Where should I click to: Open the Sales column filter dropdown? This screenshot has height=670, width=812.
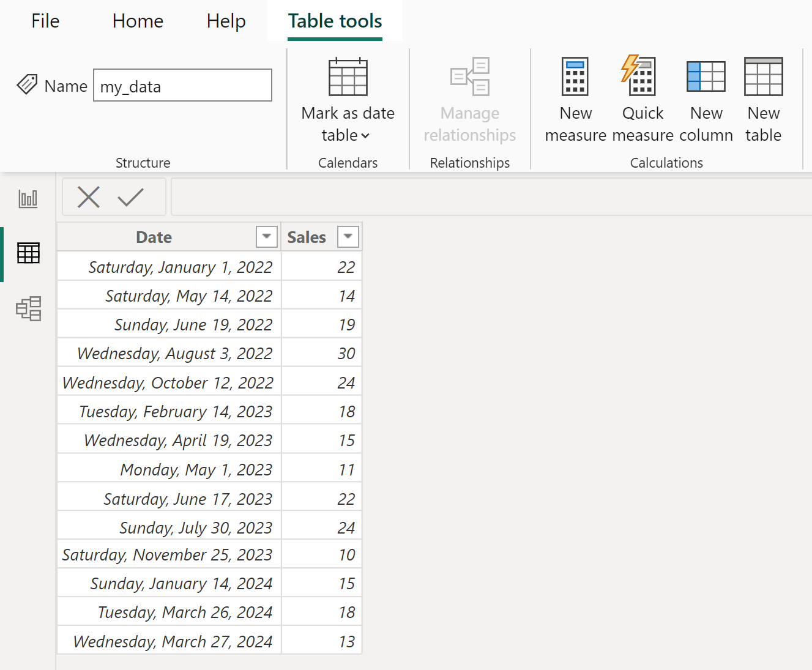pos(348,236)
